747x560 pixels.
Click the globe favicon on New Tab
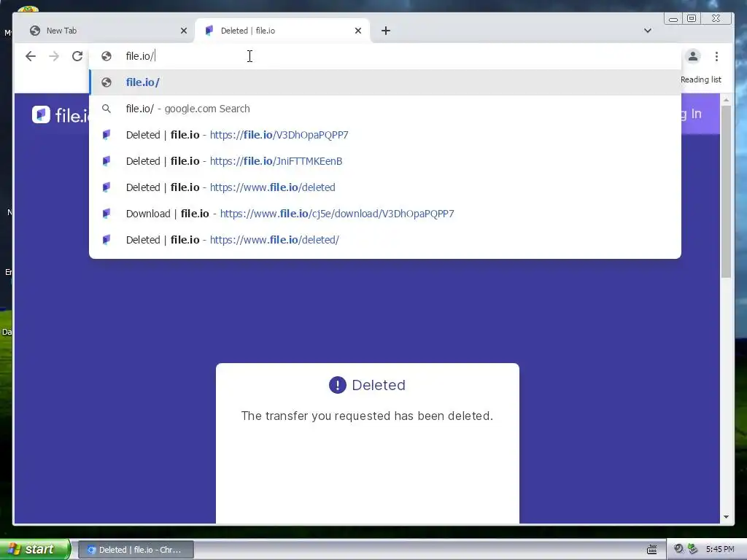click(35, 31)
